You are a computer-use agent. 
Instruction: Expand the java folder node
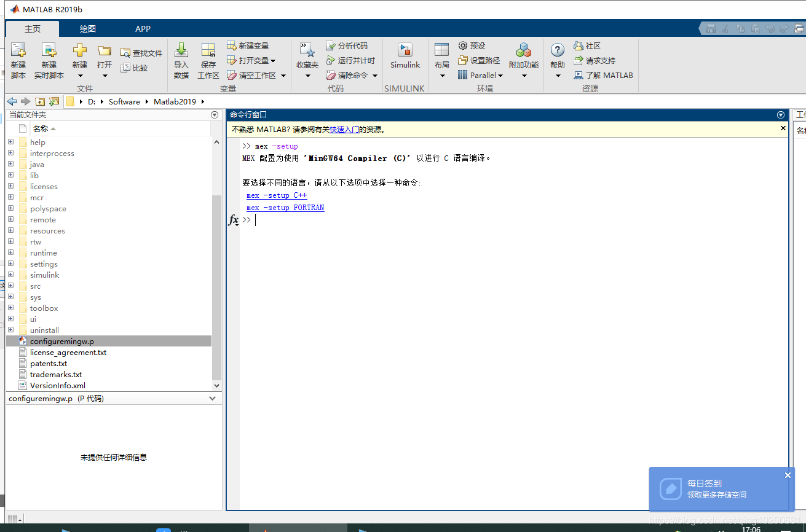[x=10, y=164]
